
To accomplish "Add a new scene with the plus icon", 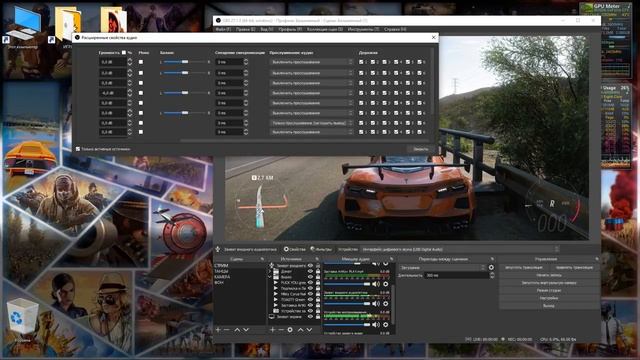I will click(218, 329).
